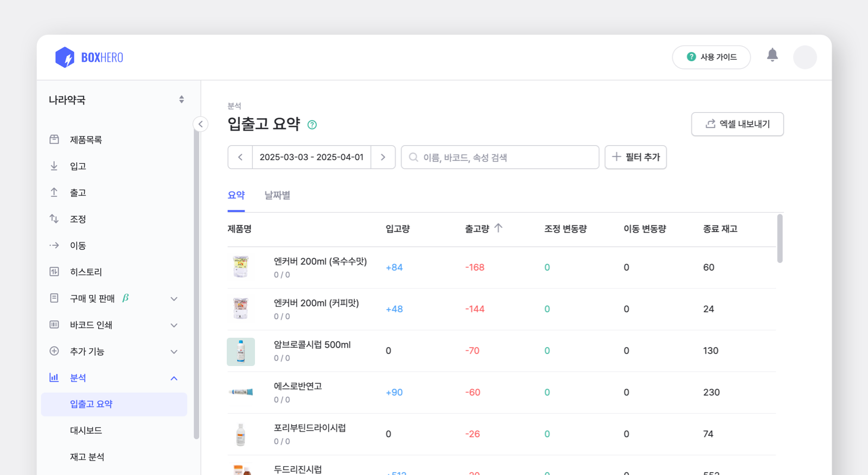The height and width of the screenshot is (475, 868).
Task: Expand the 추가 기능 menu chevron
Action: click(174, 351)
